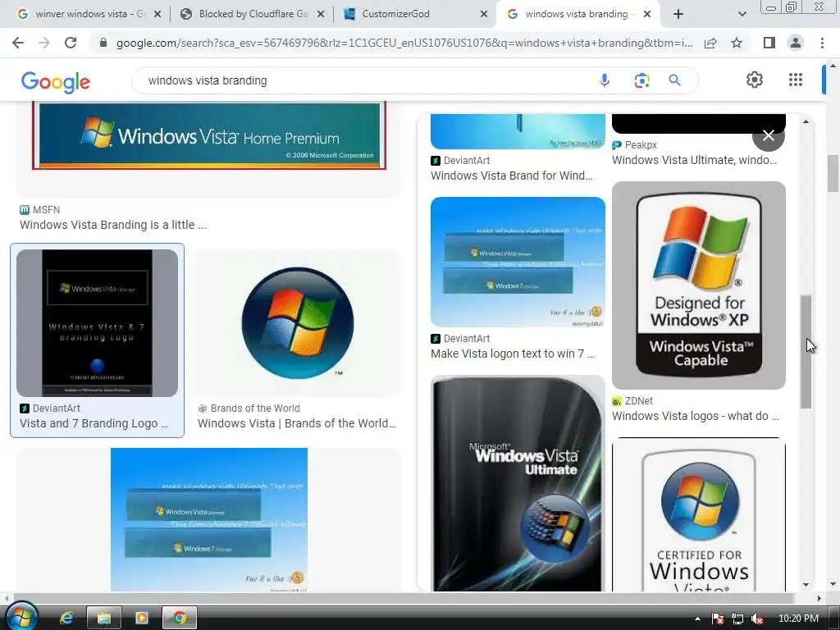Open Designed for Windows XP badge image
This screenshot has width=840, height=630.
click(699, 285)
